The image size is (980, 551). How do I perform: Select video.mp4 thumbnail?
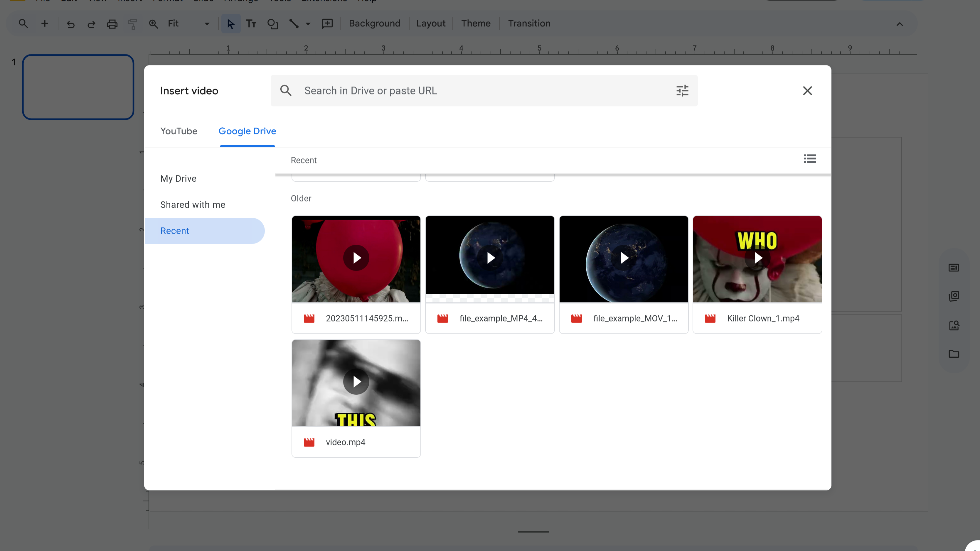click(x=356, y=383)
